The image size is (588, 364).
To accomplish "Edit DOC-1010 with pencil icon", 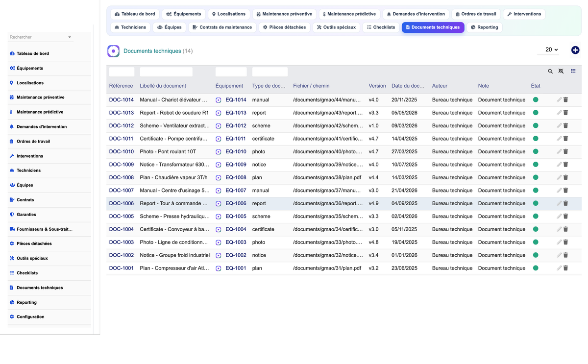I will click(559, 151).
